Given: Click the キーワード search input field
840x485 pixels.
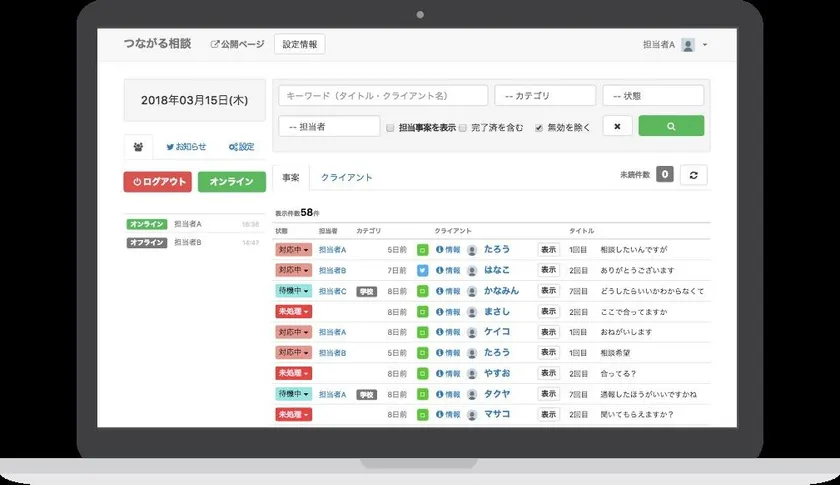Looking at the screenshot, I should (x=383, y=96).
